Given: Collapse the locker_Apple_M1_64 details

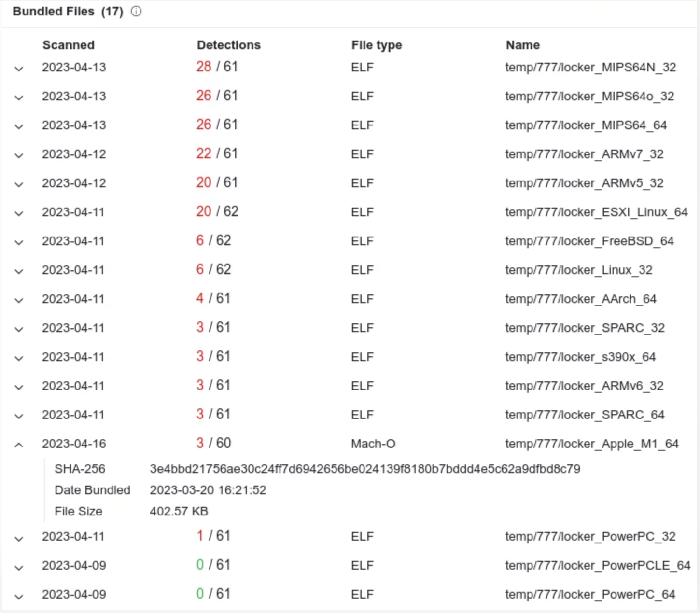Looking at the screenshot, I should pos(19,445).
